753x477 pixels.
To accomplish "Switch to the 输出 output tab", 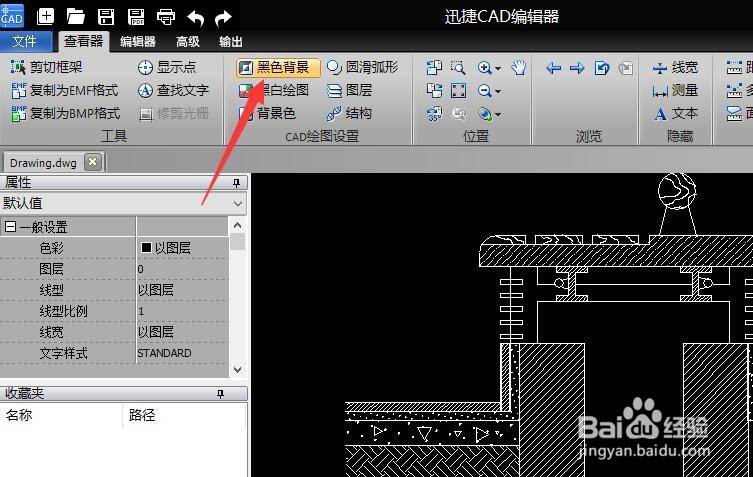I will (x=231, y=41).
